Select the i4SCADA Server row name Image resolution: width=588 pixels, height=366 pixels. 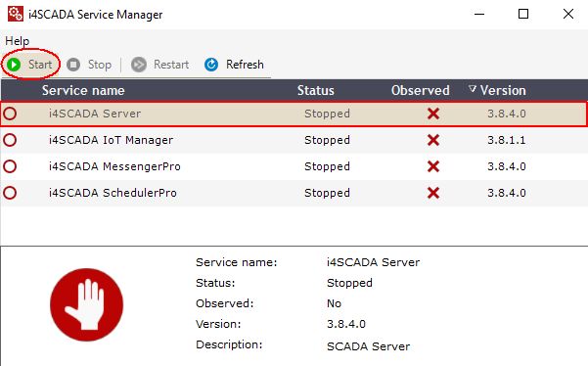pos(95,114)
